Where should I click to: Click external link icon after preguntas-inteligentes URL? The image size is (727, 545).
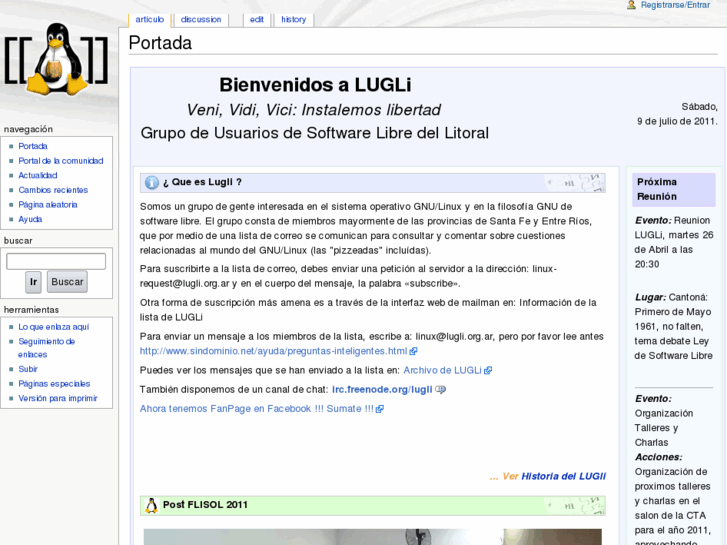pos(414,351)
